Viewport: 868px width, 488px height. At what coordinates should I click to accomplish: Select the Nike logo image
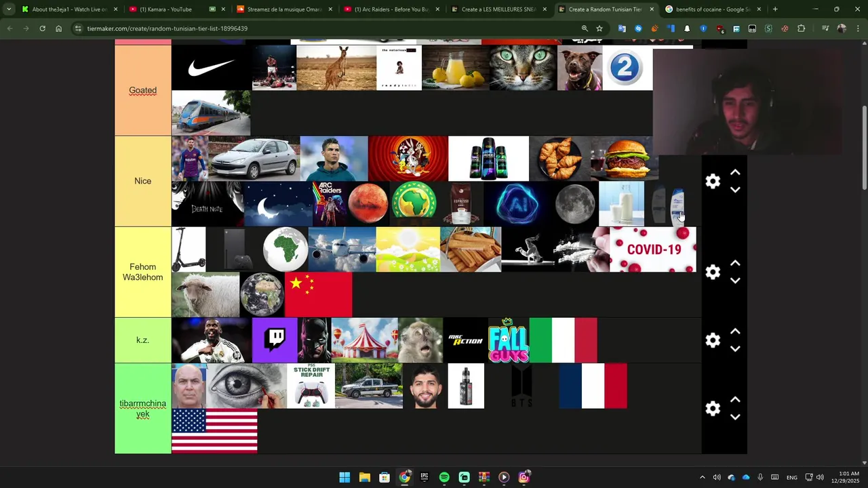pos(212,68)
